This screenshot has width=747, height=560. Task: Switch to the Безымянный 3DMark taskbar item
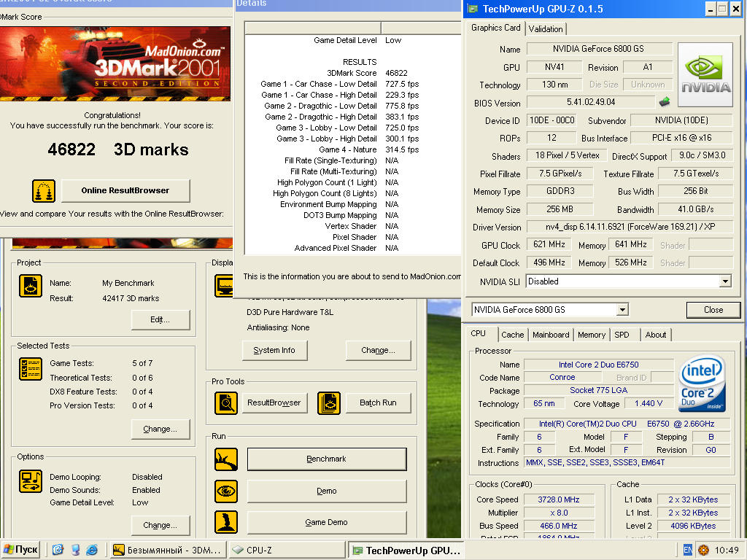point(168,551)
